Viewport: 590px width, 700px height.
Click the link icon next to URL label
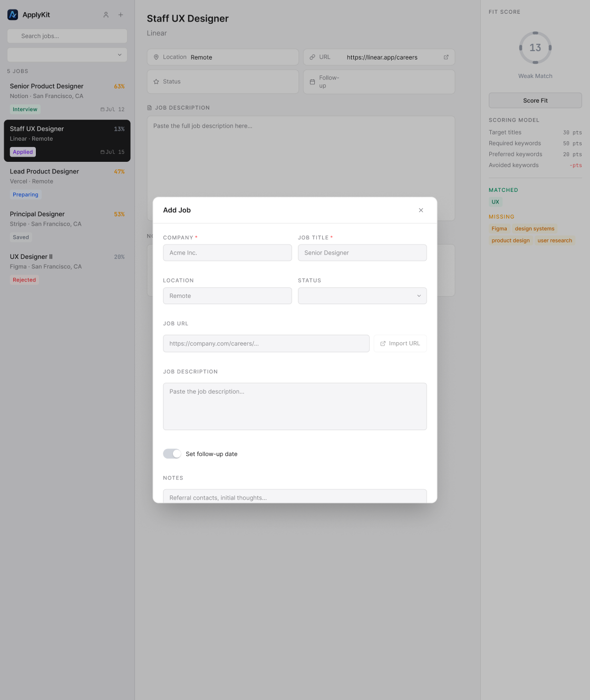312,57
